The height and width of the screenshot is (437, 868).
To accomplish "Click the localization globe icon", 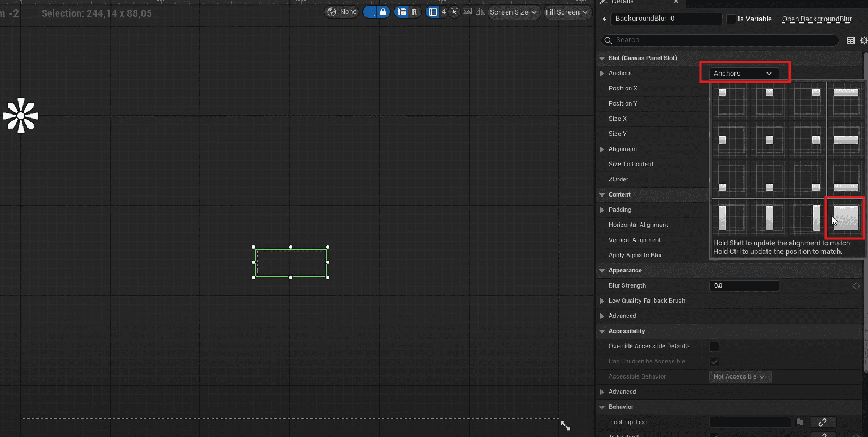I will [332, 12].
